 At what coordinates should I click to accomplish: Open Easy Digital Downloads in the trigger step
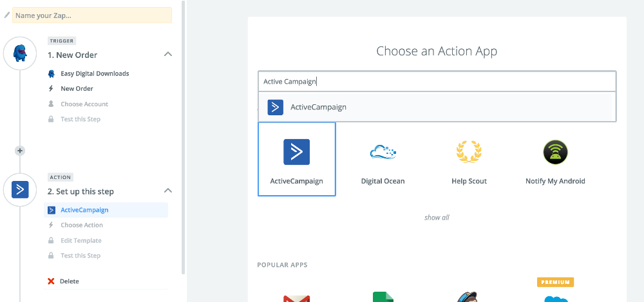95,73
